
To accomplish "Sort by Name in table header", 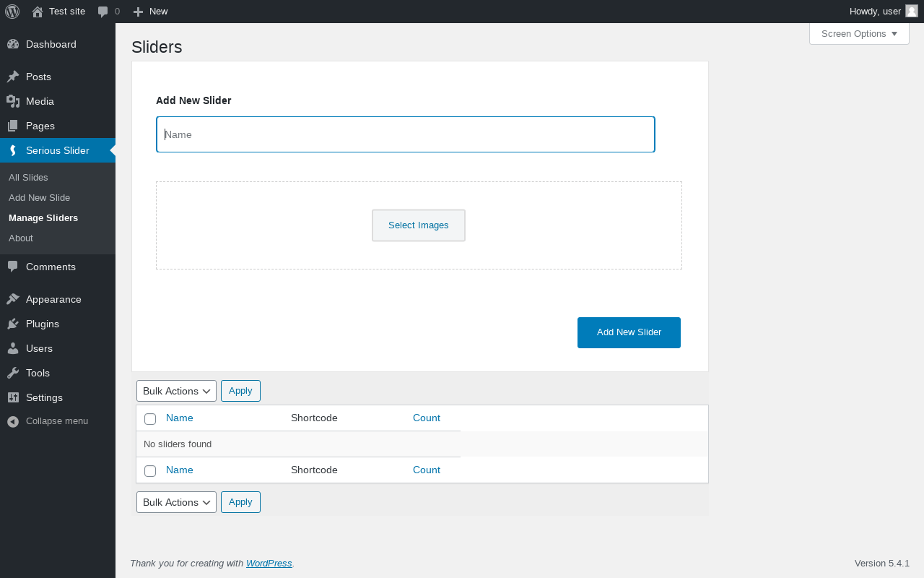I will point(180,418).
